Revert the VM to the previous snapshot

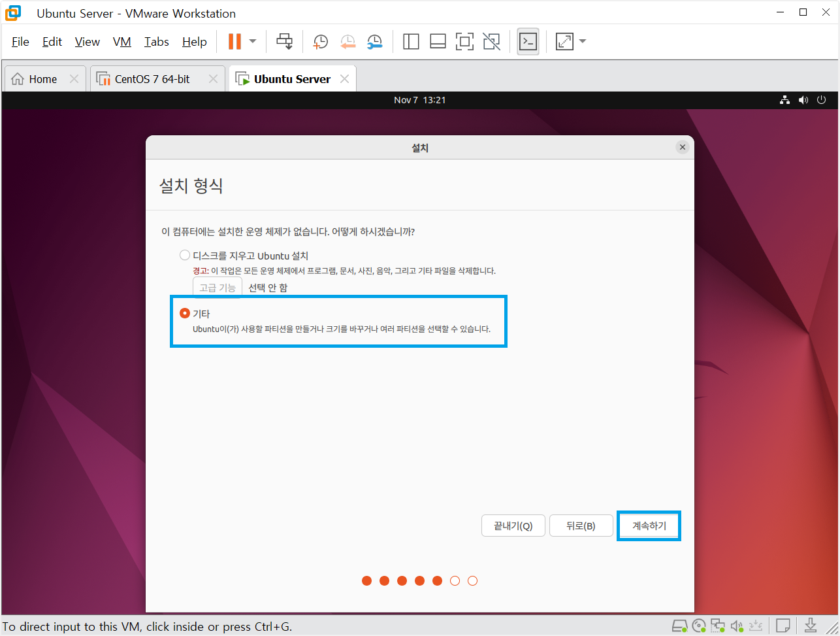(347, 42)
